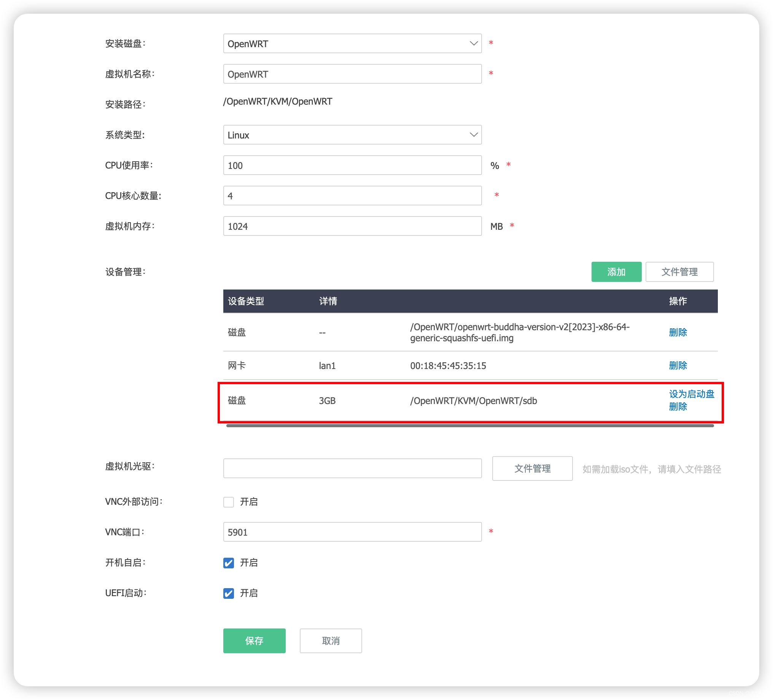Select the 虚拟机内存 1024 value
The image size is (773, 700).
352,226
